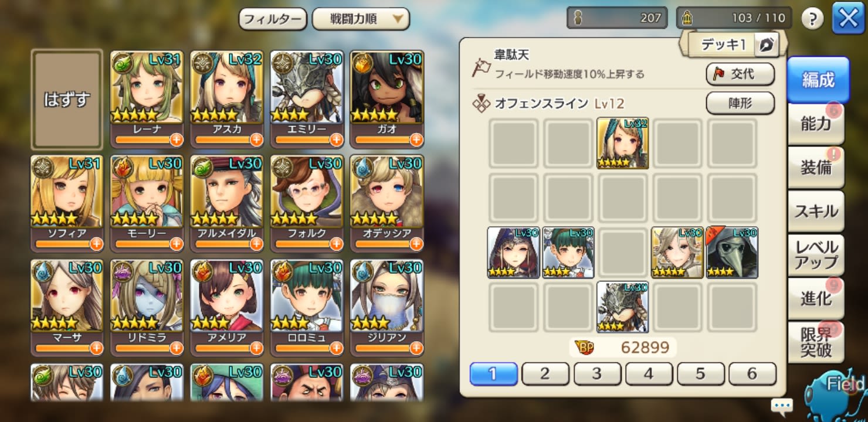Select deck slot number 6
Image resolution: width=868 pixels, height=422 pixels.
[752, 373]
